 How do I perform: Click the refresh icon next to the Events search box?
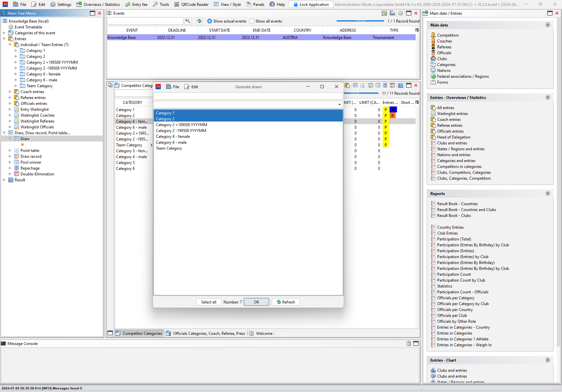pos(199,21)
